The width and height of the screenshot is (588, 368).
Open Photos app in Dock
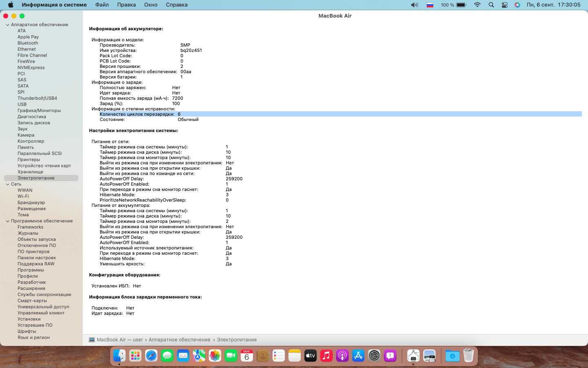point(215,356)
